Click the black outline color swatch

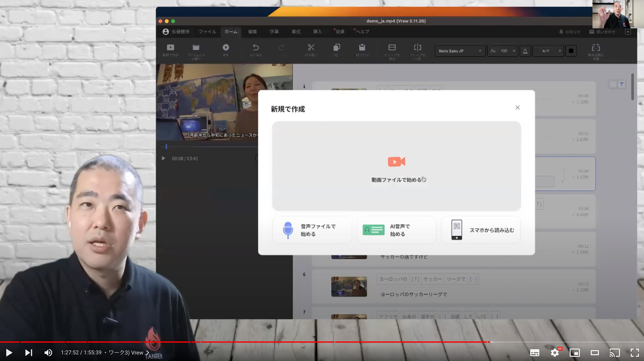click(571, 51)
